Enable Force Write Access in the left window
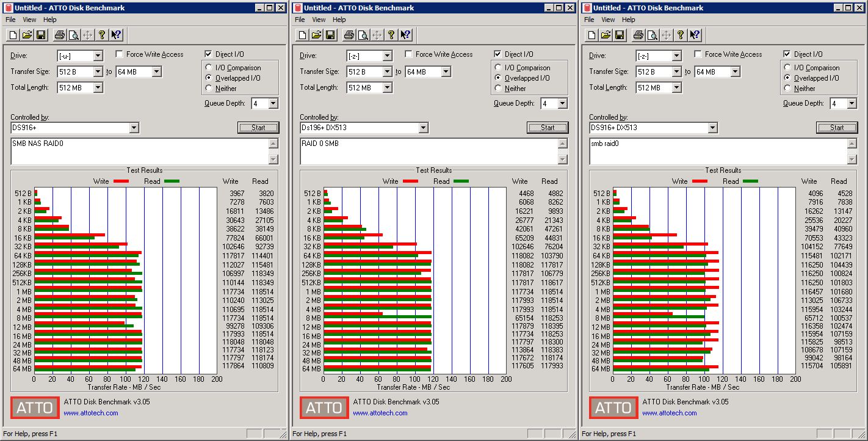The height and width of the screenshot is (441, 868). (120, 54)
